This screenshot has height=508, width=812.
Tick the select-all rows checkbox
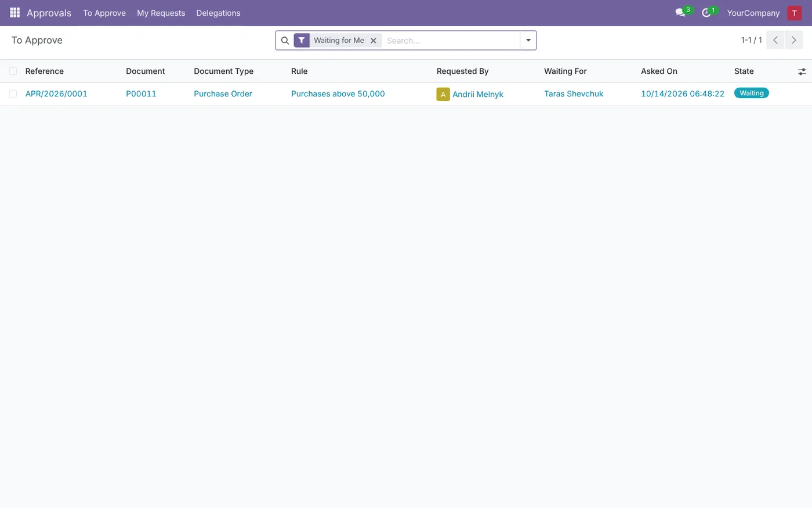click(x=13, y=71)
